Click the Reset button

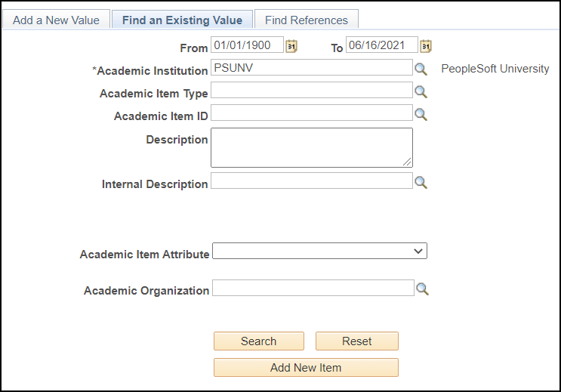(x=356, y=341)
